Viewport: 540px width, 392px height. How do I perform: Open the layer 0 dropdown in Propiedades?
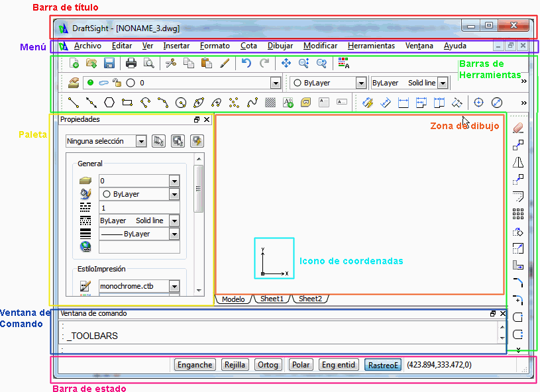[174, 181]
